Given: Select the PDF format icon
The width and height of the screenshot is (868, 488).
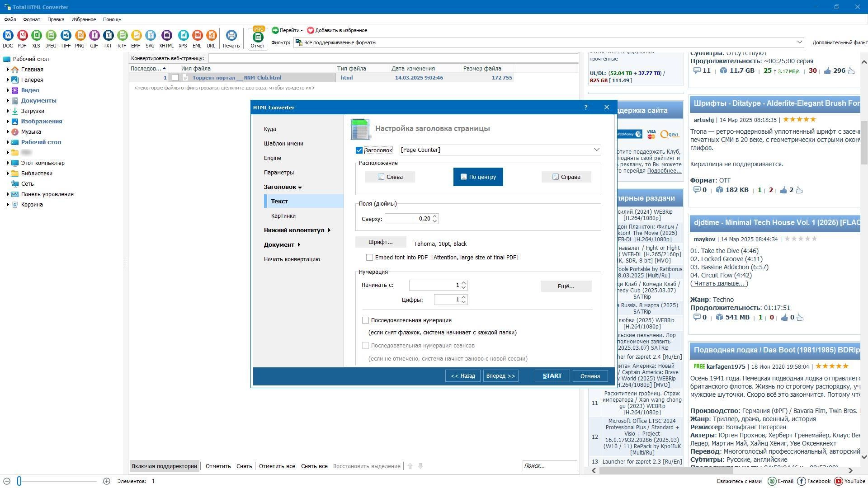Looking at the screenshot, I should pos(22,38).
